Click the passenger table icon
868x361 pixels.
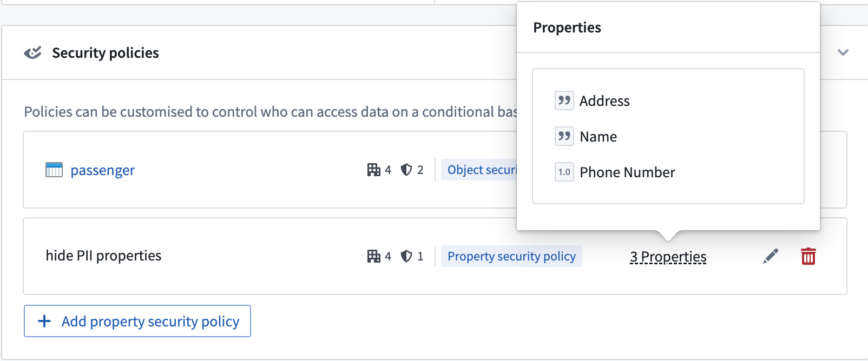(x=55, y=170)
